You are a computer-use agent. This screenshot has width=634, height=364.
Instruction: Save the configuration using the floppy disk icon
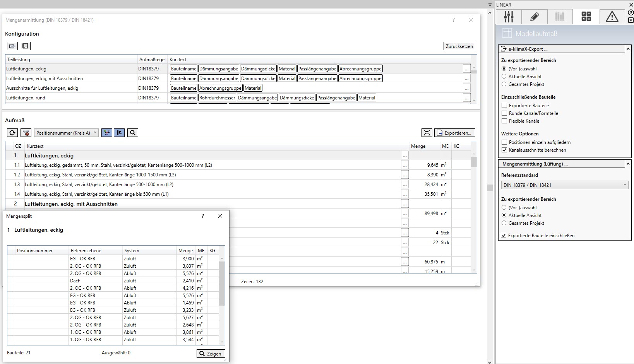pos(25,46)
